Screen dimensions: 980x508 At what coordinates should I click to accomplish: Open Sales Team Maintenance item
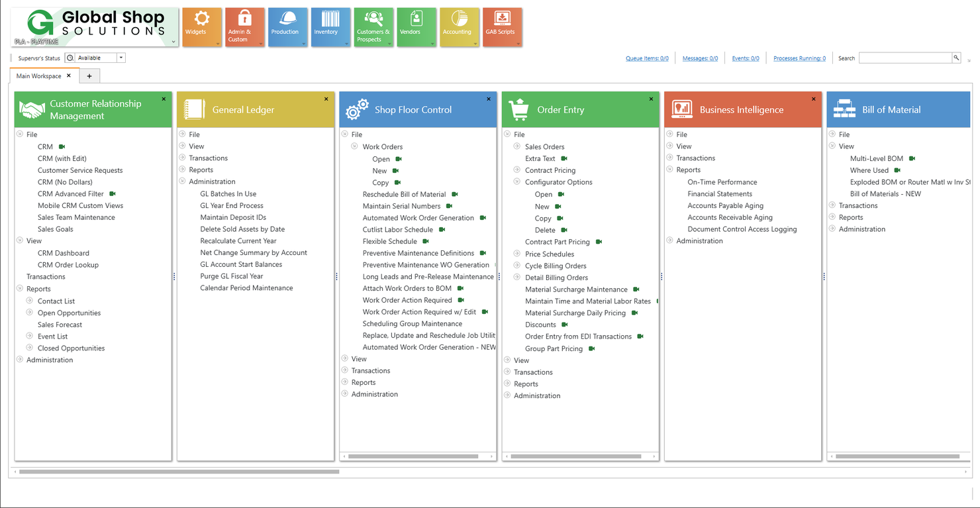[x=76, y=217]
